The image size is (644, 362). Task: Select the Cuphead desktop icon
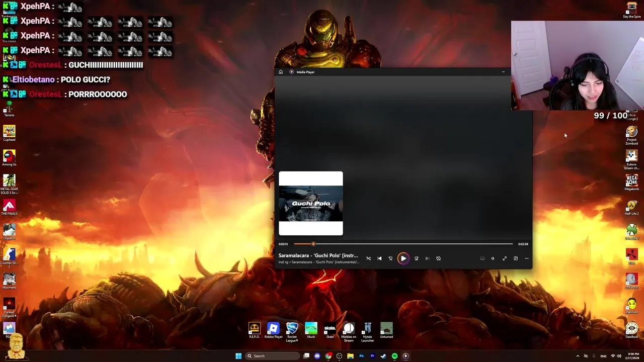tap(9, 133)
